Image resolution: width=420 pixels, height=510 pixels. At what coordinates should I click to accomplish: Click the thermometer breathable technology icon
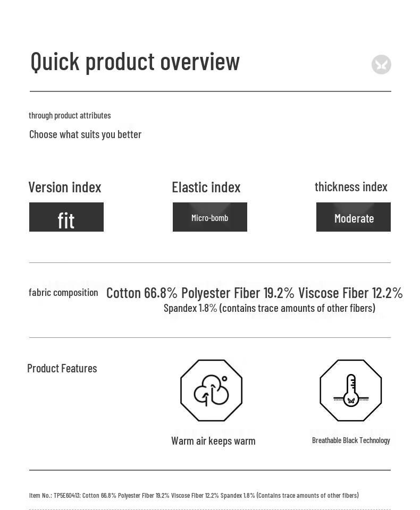[351, 390]
